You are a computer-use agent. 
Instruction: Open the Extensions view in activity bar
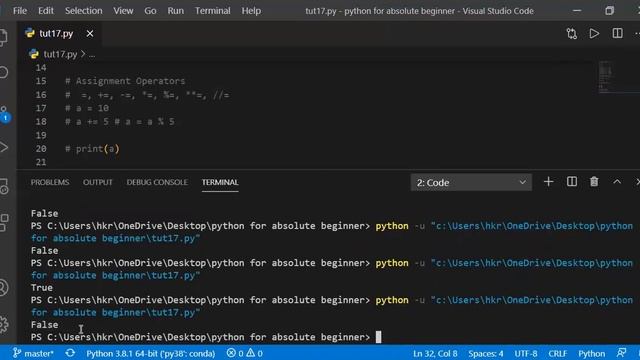click(3, 223)
